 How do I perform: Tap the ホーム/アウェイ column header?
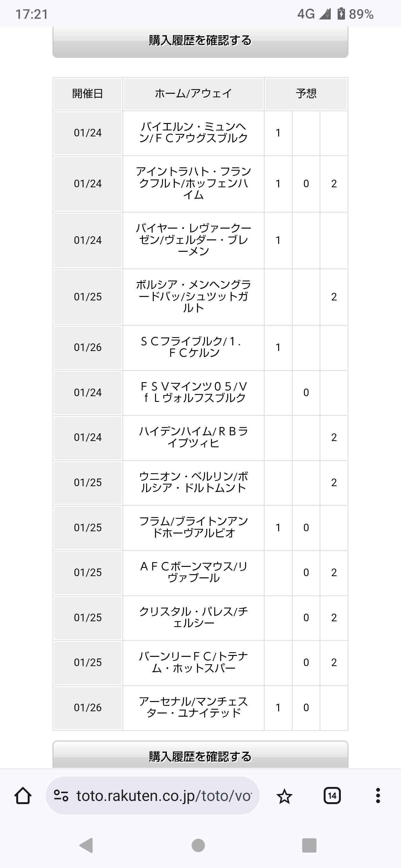[193, 94]
